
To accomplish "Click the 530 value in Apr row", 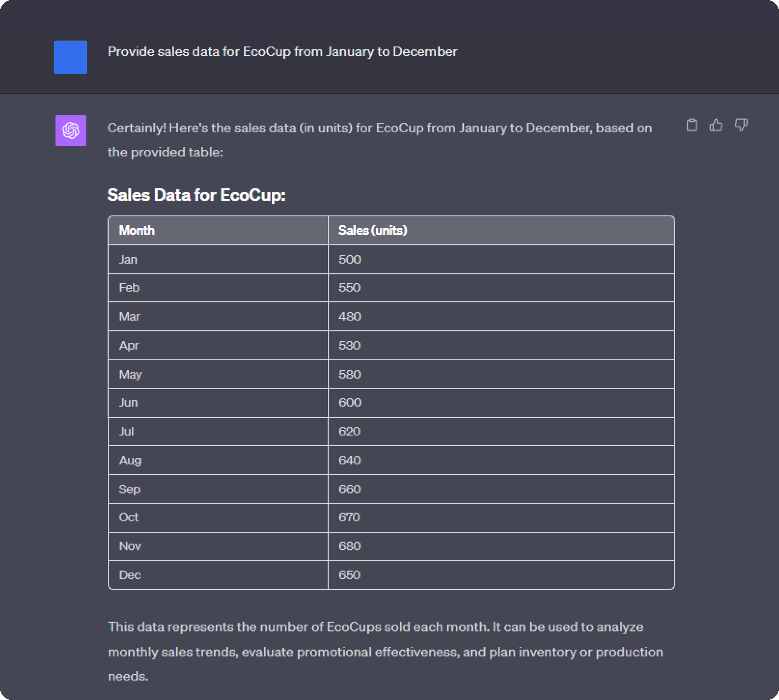I will click(349, 345).
